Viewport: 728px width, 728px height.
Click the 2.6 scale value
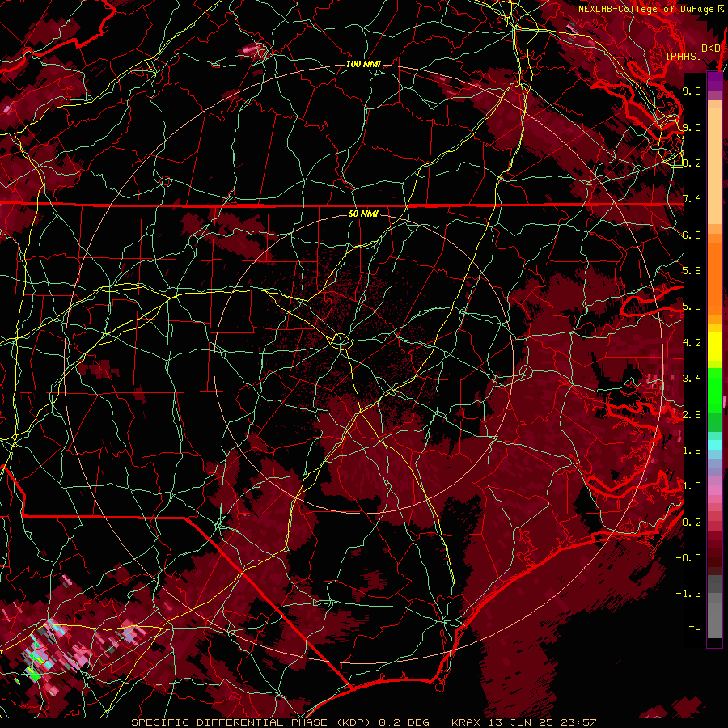692,414
